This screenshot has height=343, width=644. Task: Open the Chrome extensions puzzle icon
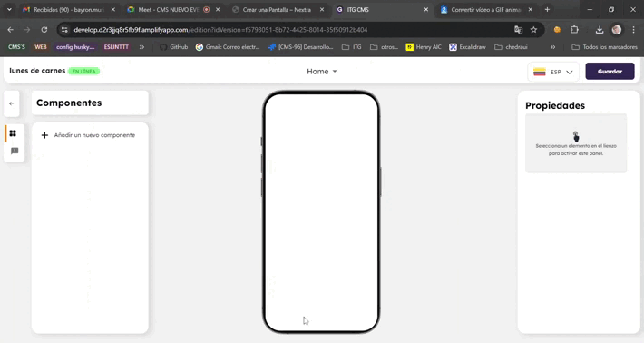(574, 30)
